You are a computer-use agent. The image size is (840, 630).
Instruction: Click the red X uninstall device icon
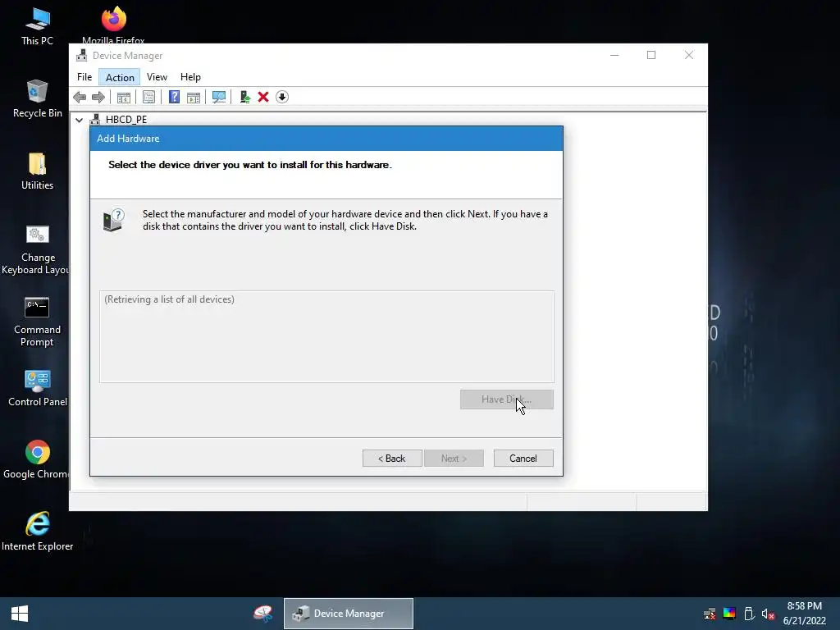(263, 97)
